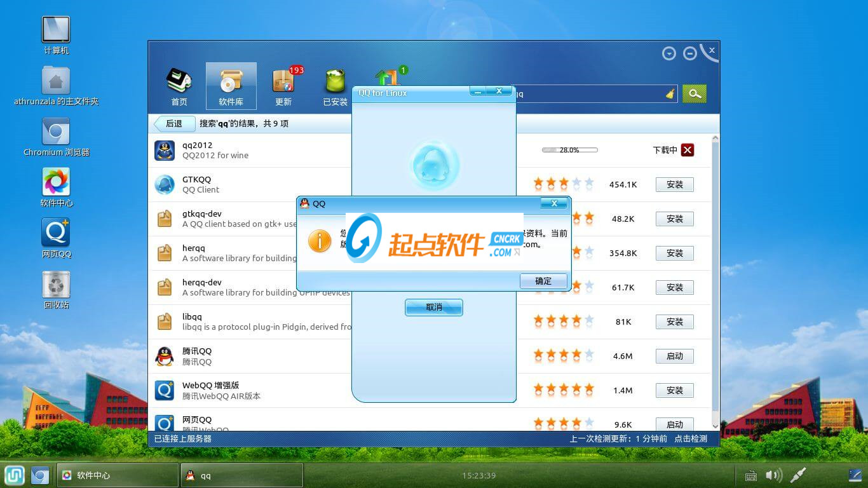Install libqq with its 安装 button

tap(675, 322)
